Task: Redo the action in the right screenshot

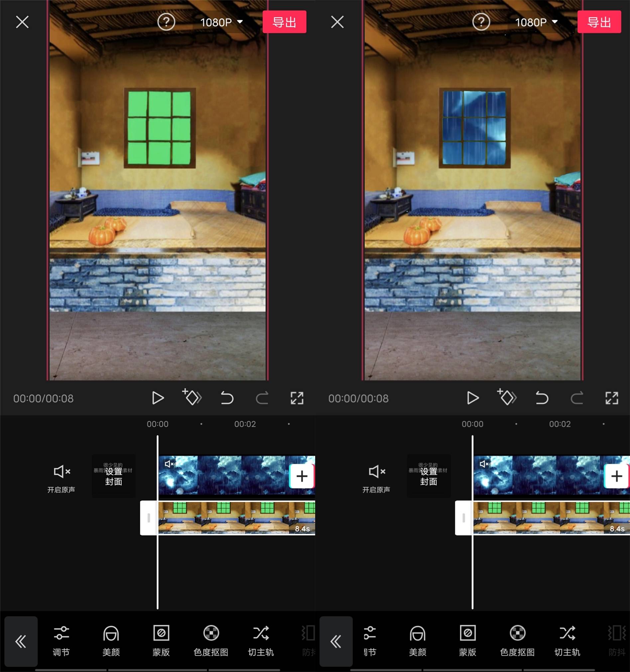Action: [576, 398]
